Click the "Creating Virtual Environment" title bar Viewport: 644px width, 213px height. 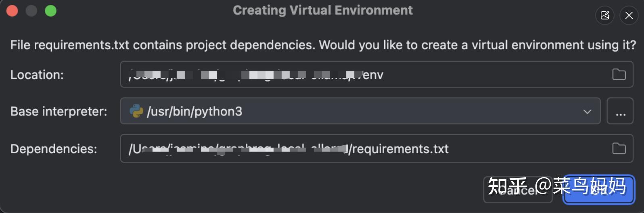pos(322,10)
